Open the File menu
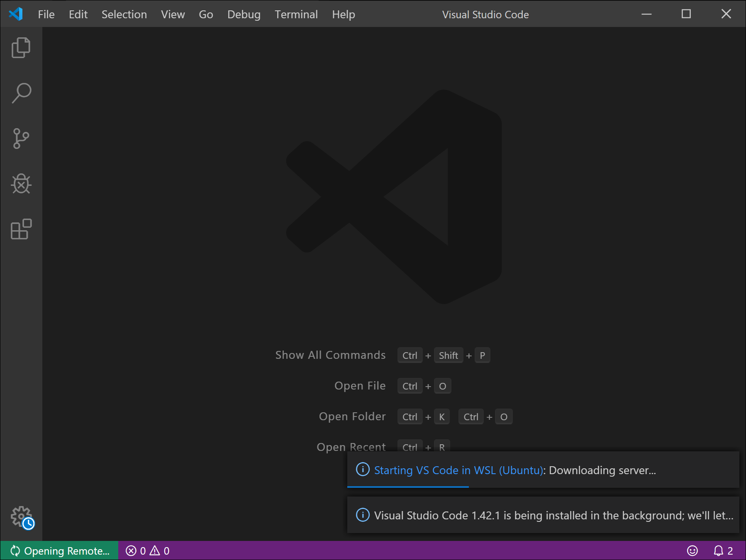The width and height of the screenshot is (746, 560). [46, 14]
